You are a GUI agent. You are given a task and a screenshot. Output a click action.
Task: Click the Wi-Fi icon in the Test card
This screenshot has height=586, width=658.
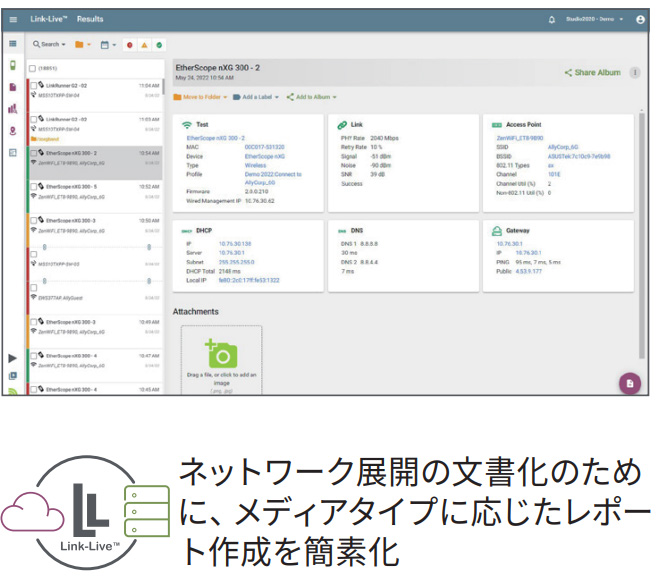pos(187,125)
